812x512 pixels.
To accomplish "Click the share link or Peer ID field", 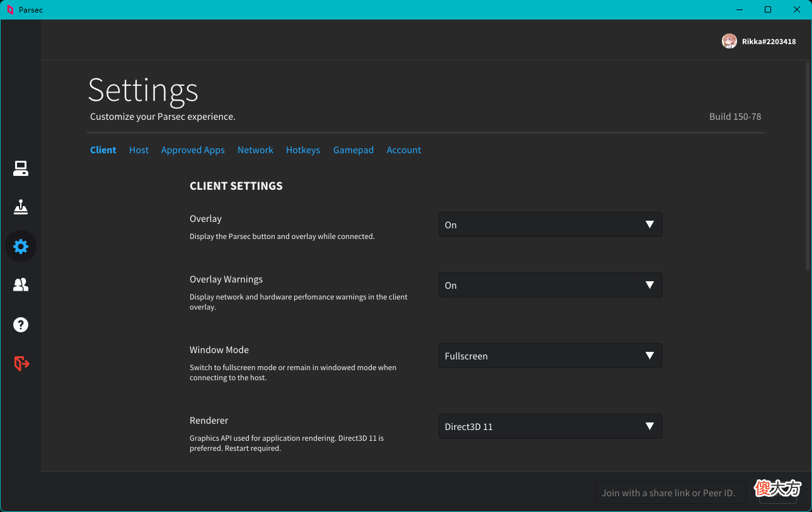I will tap(671, 492).
